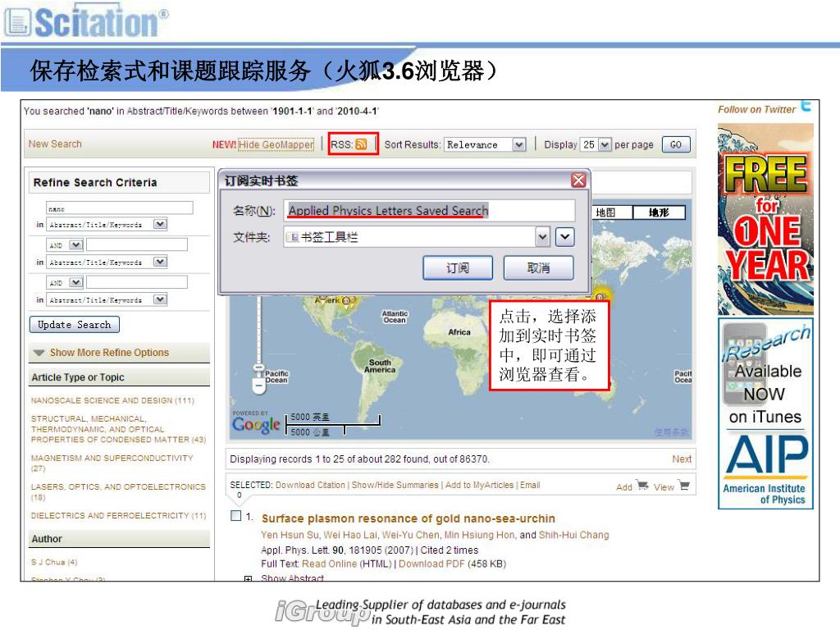Filter by author S J Chua
Screen dimensions: 840x630
click(54, 562)
